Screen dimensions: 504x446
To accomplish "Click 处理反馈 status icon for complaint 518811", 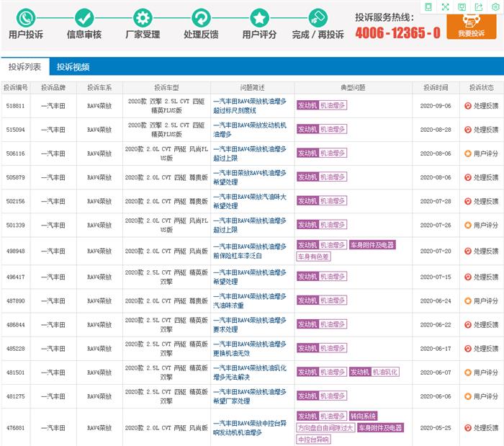I will (x=468, y=106).
